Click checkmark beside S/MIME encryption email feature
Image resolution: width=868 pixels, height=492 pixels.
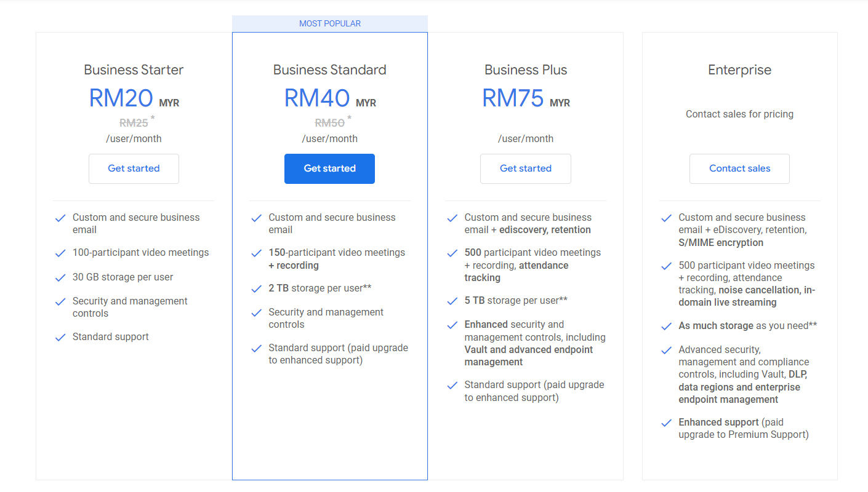[x=666, y=218]
